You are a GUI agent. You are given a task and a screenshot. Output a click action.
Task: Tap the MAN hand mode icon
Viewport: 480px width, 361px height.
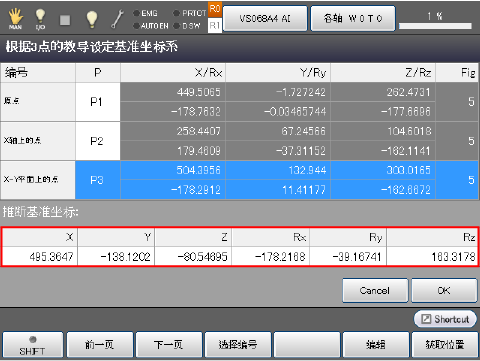(x=15, y=19)
